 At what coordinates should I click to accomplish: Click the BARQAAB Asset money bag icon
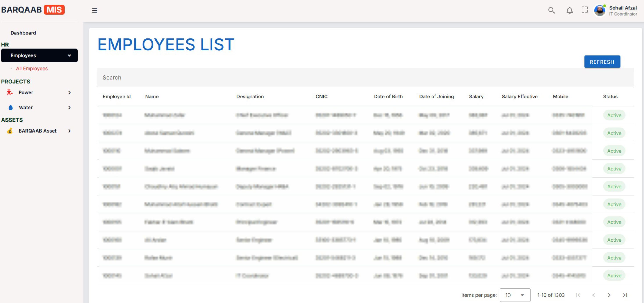[x=10, y=131]
